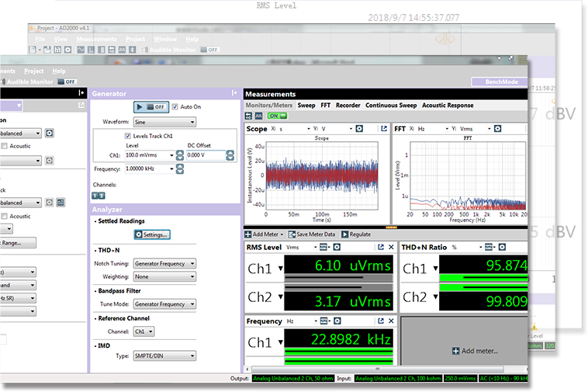
Task: Open Scope graph settings gear
Action: [x=359, y=129]
